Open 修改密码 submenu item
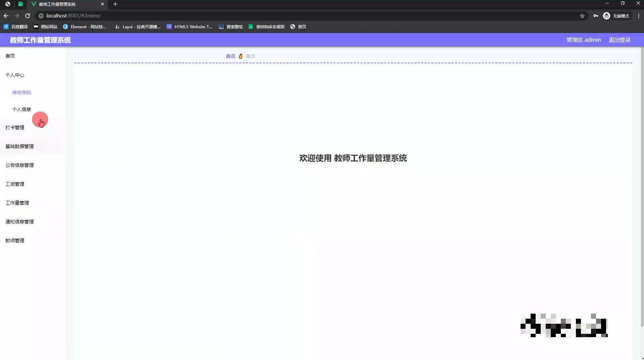This screenshot has width=644, height=360. click(33, 92)
